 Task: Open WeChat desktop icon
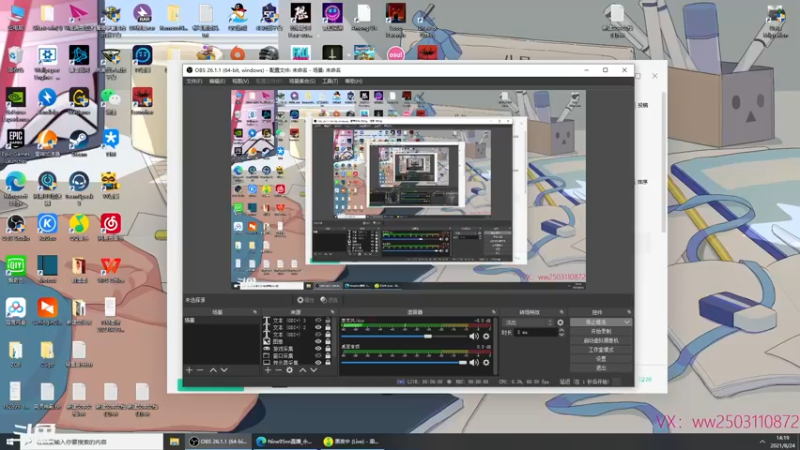111,101
